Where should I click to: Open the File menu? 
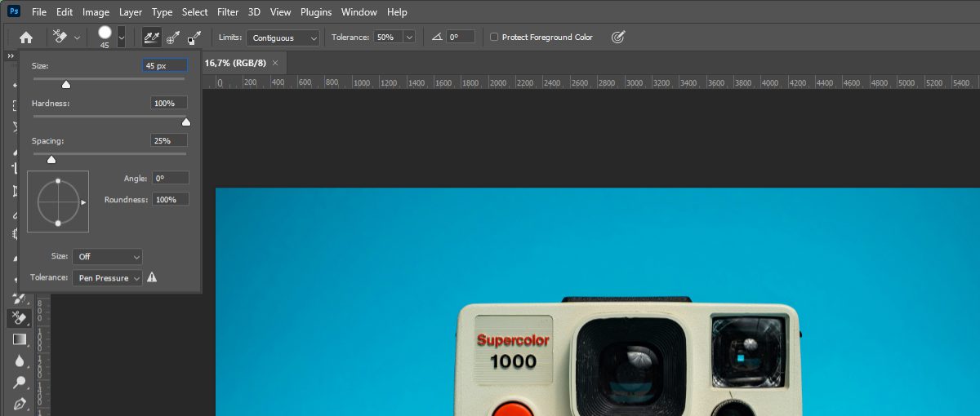point(39,12)
